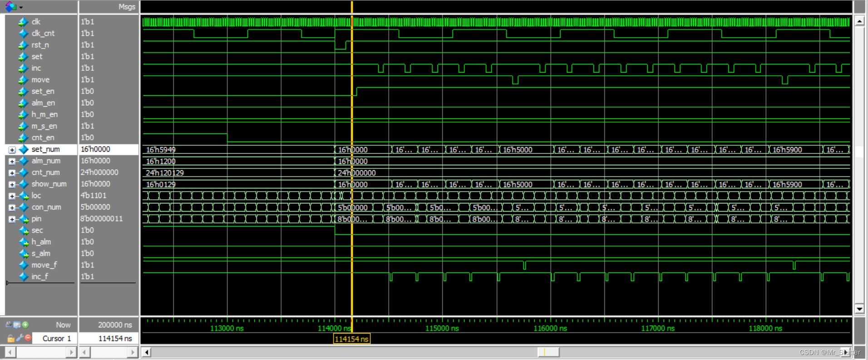Click the set_en signal icon
Image resolution: width=868 pixels, height=360 pixels.
click(23, 92)
